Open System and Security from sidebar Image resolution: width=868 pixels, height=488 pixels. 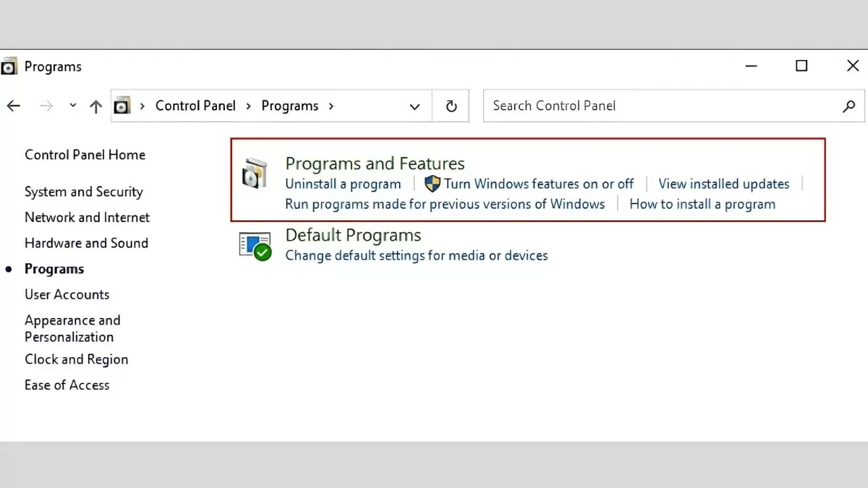(x=83, y=192)
